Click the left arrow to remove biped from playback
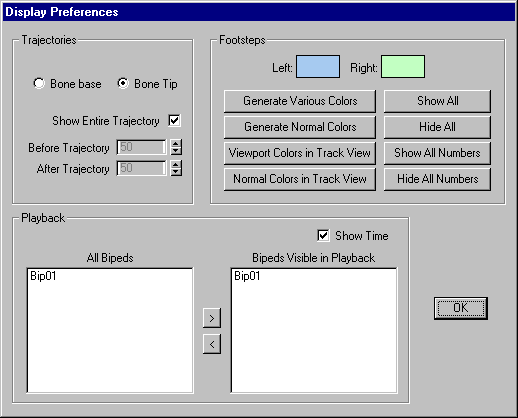Image resolution: width=518 pixels, height=418 pixels. 212,344
